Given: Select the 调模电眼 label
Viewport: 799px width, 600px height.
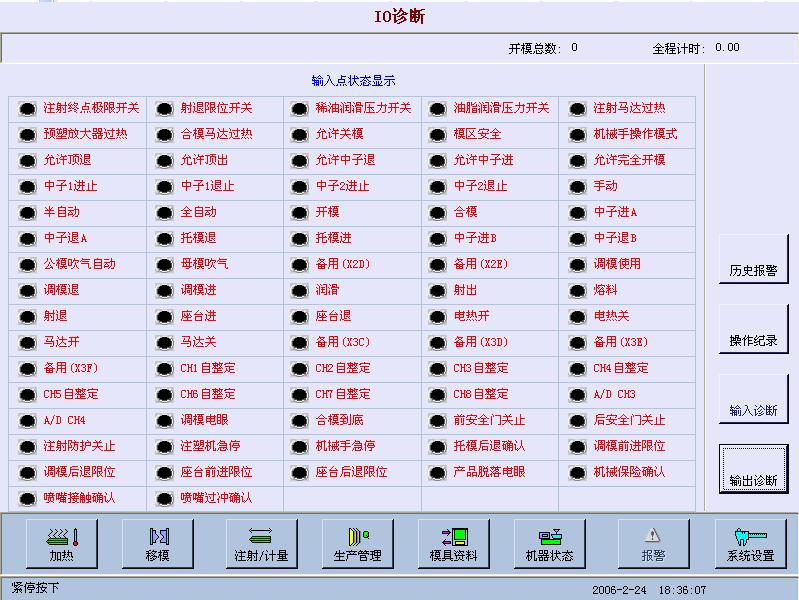Looking at the screenshot, I should tap(204, 420).
